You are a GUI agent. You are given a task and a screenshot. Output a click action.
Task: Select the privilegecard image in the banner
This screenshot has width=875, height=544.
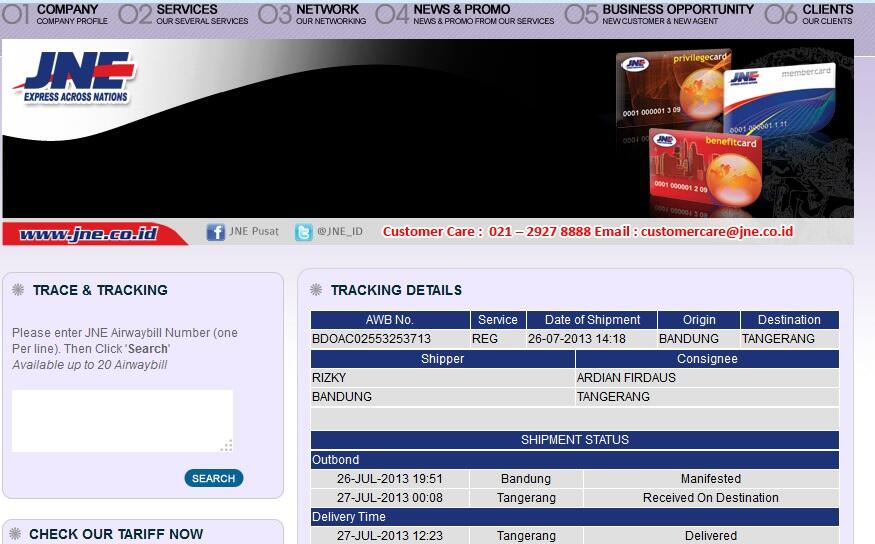click(x=672, y=86)
